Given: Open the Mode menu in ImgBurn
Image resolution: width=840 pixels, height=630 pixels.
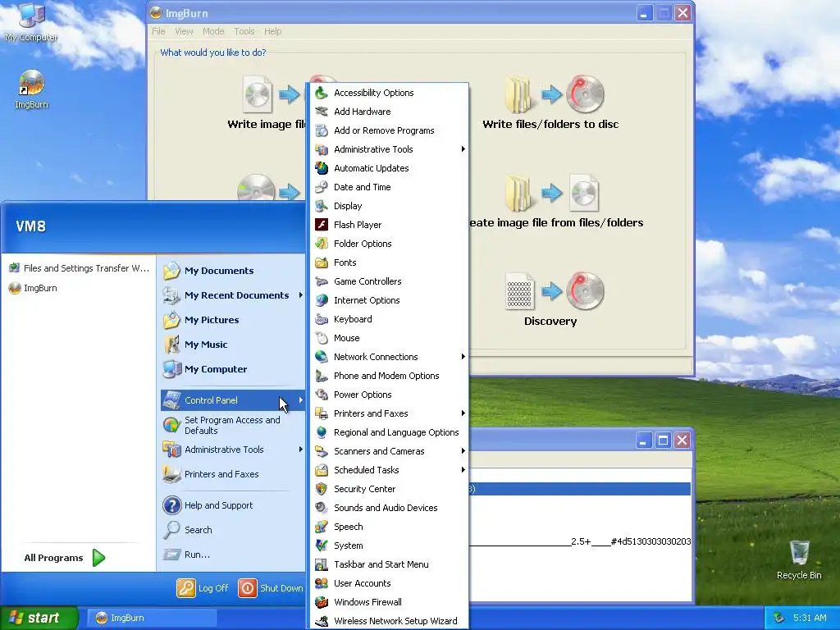Looking at the screenshot, I should 213,31.
